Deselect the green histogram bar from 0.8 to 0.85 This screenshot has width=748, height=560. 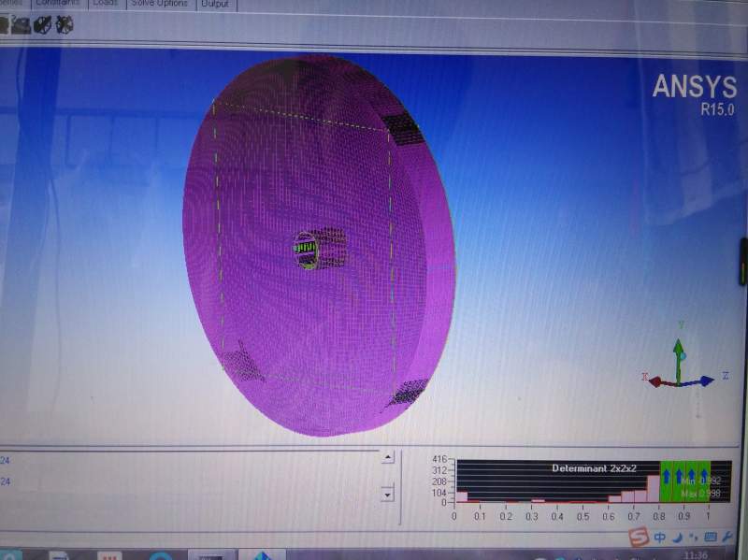click(x=667, y=481)
